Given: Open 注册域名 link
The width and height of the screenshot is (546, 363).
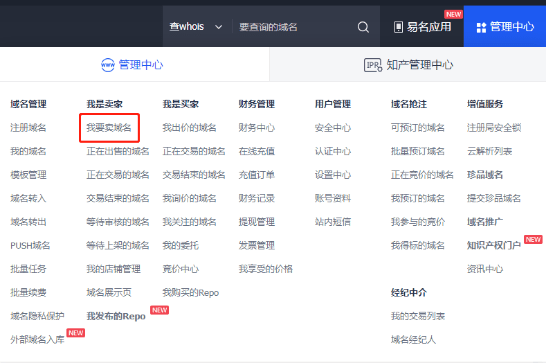Looking at the screenshot, I should 28,128.
